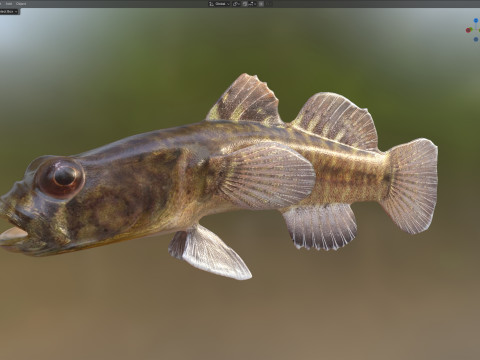Open the Add menu in viewport header
Image resolution: width=480 pixels, height=360 pixels.
click(x=9, y=4)
